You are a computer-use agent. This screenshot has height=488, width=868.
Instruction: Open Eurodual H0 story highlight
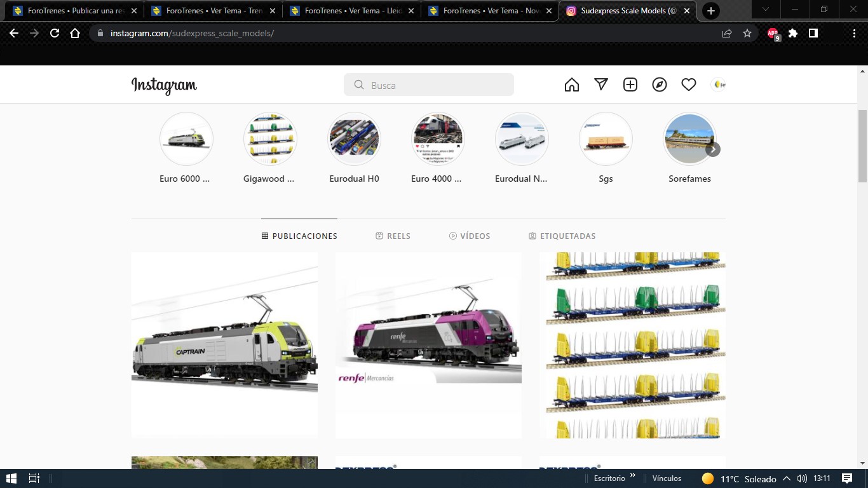354,139
